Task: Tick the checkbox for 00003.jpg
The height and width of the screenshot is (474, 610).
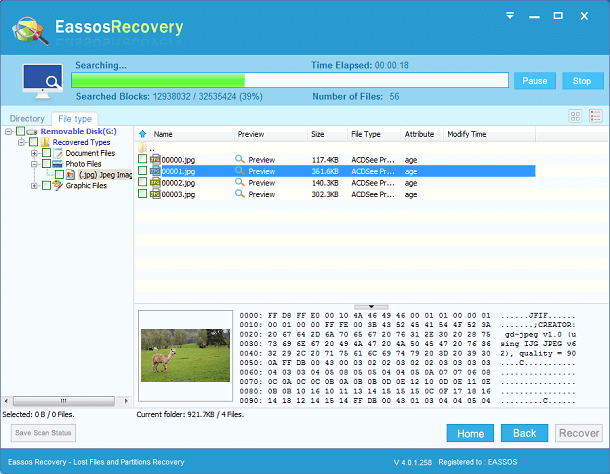Action: (x=142, y=193)
